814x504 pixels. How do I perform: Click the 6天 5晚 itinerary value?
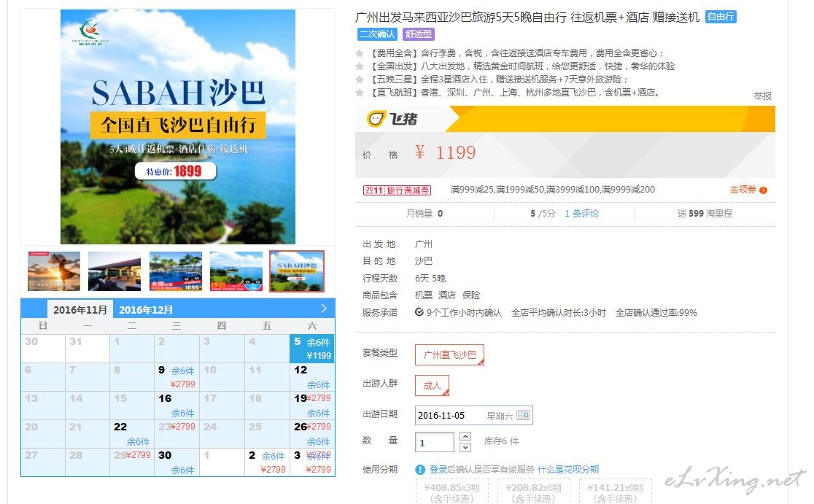(430, 278)
